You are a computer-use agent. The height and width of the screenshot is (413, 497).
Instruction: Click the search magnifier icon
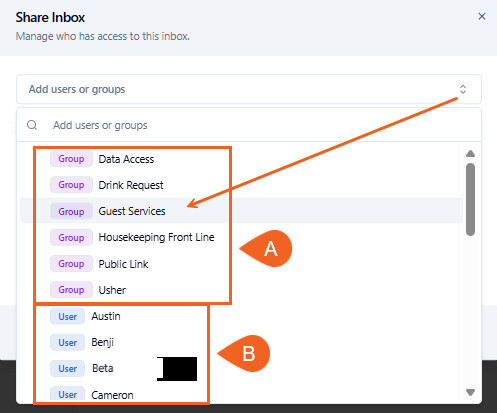point(32,125)
